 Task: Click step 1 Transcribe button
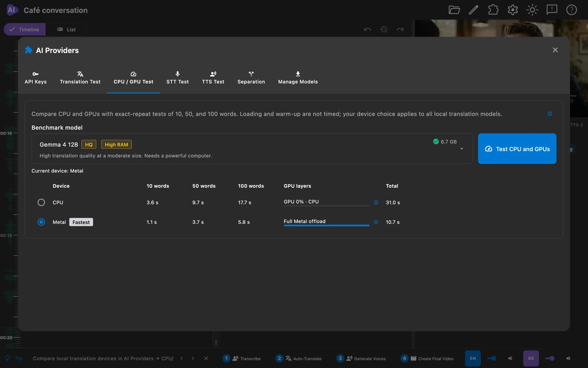pos(242,358)
